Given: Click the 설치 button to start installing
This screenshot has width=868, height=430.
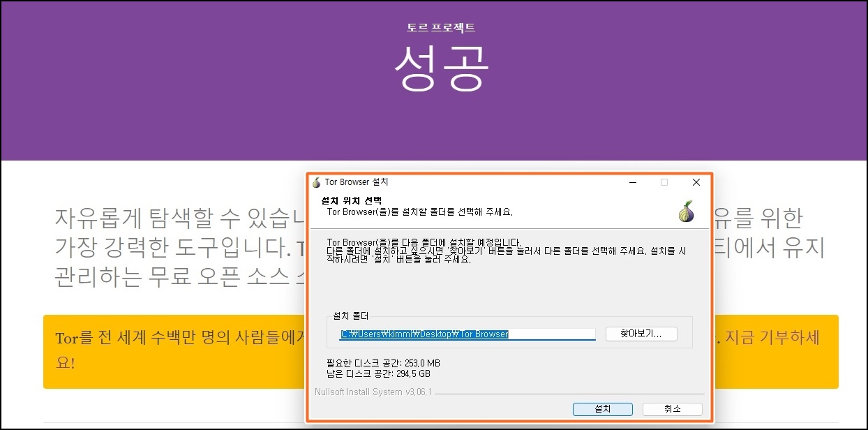Looking at the screenshot, I should pos(602,409).
